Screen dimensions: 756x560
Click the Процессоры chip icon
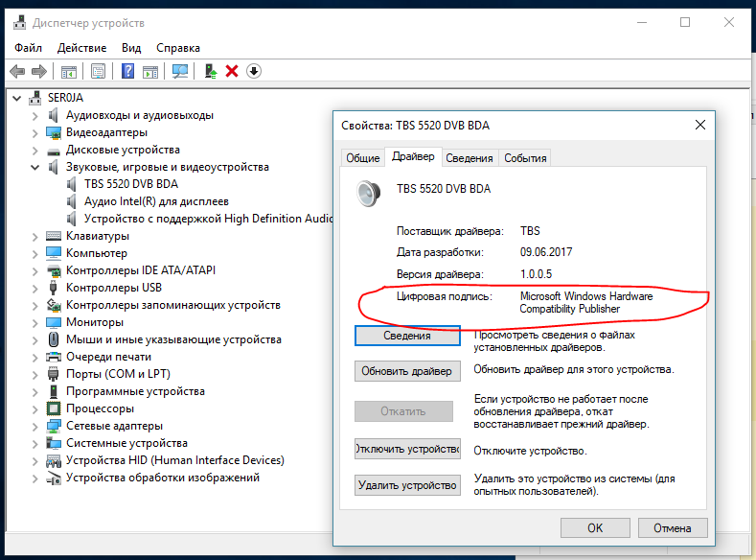[x=54, y=408]
